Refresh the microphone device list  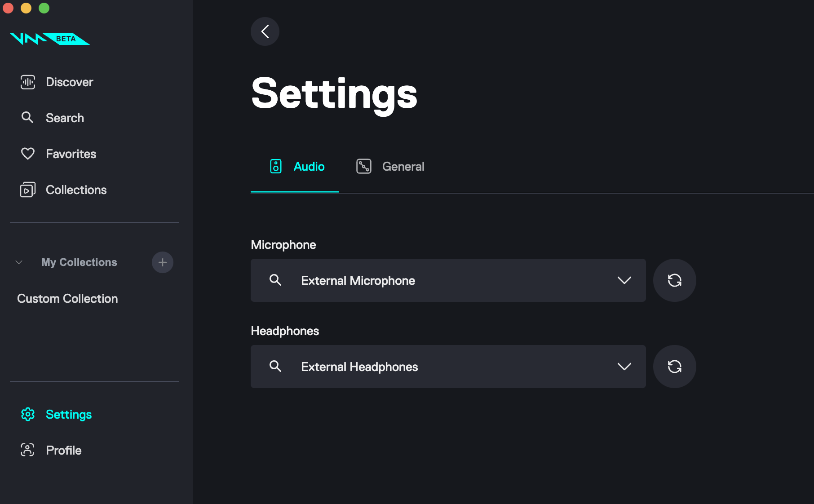coord(674,280)
